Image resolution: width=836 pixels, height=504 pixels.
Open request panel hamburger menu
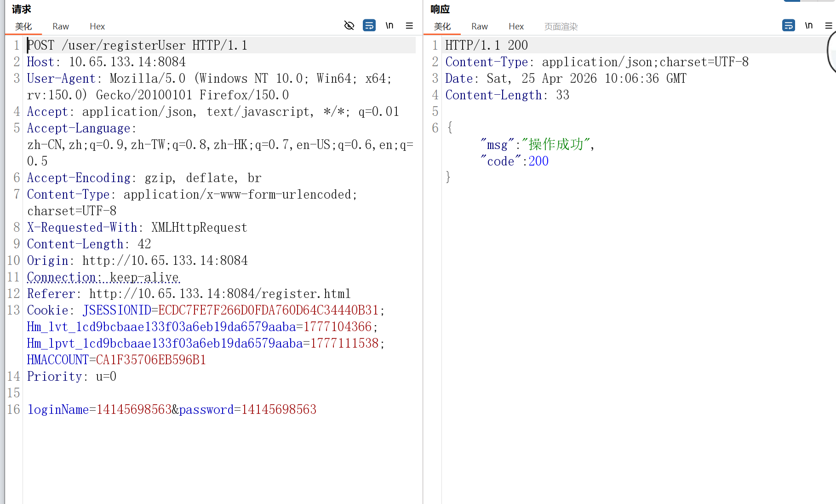click(409, 26)
